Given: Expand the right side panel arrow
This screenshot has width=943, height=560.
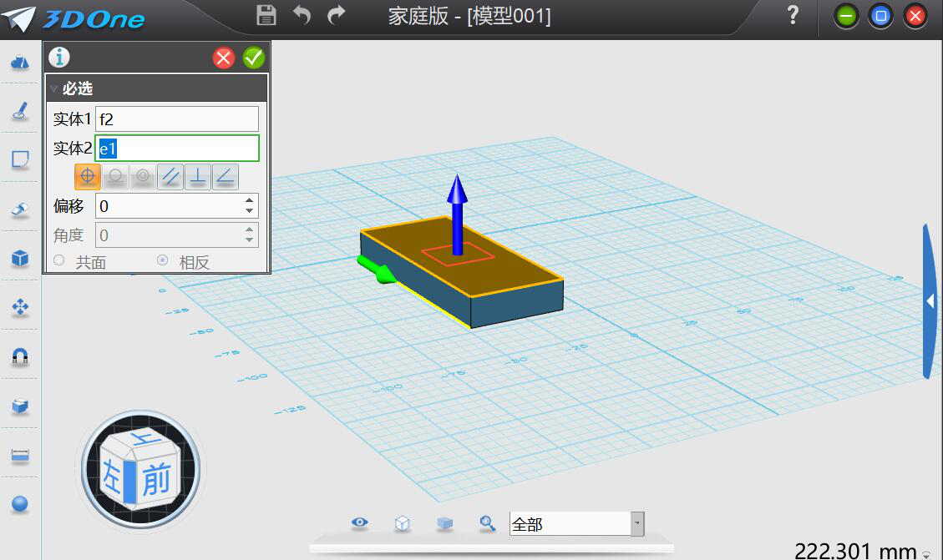Looking at the screenshot, I should [x=930, y=301].
